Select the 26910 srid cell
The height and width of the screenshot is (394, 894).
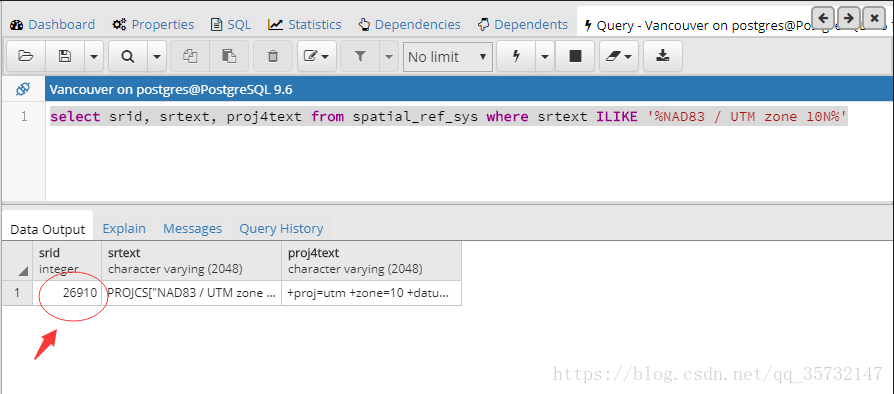point(67,293)
